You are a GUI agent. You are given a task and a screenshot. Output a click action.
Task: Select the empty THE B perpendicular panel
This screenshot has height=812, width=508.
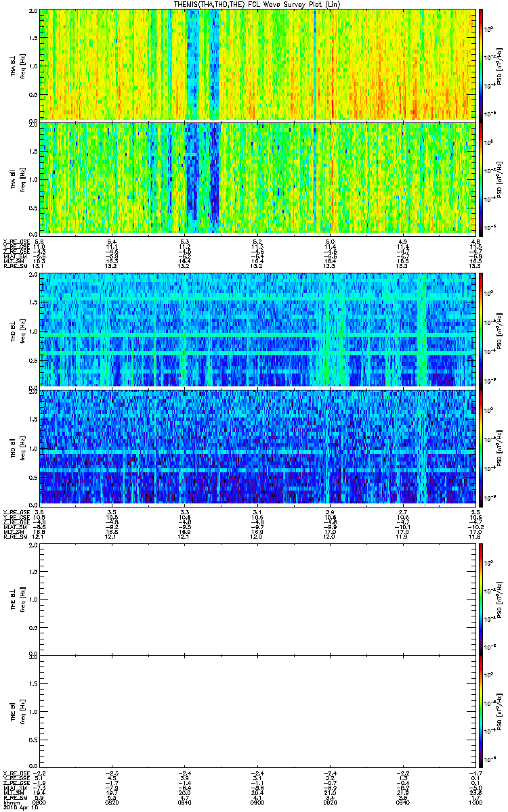[258, 600]
